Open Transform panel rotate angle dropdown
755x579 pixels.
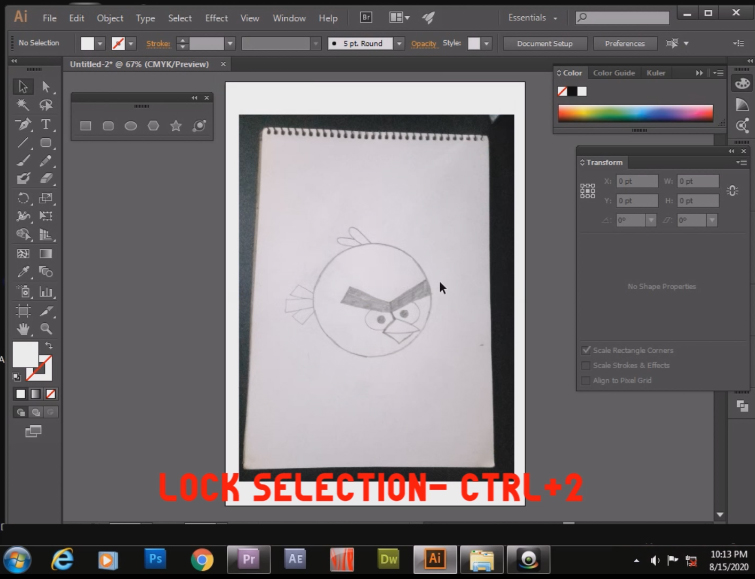[x=651, y=221]
